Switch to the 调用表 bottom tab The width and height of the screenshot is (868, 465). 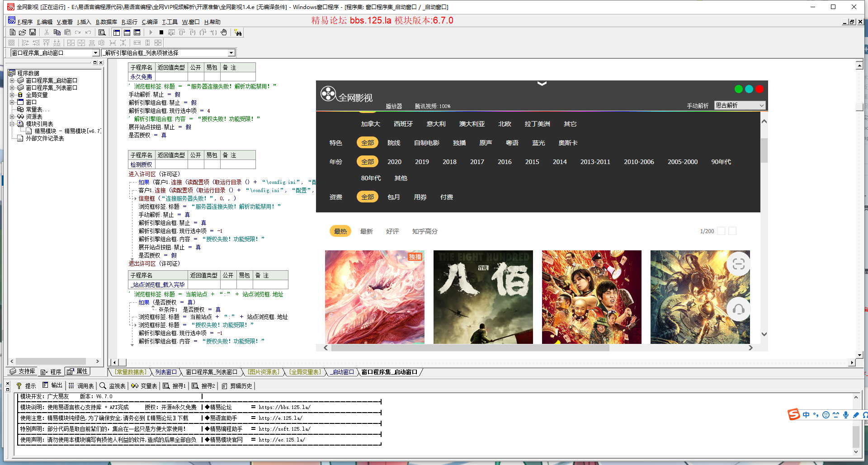coord(81,386)
